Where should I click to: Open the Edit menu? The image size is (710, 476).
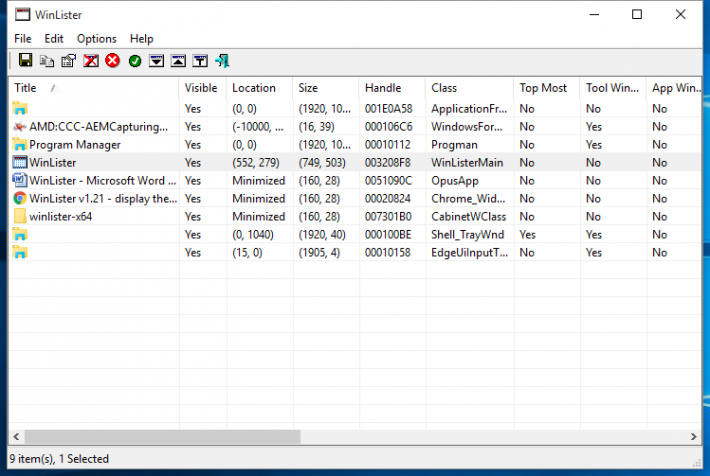[x=54, y=38]
